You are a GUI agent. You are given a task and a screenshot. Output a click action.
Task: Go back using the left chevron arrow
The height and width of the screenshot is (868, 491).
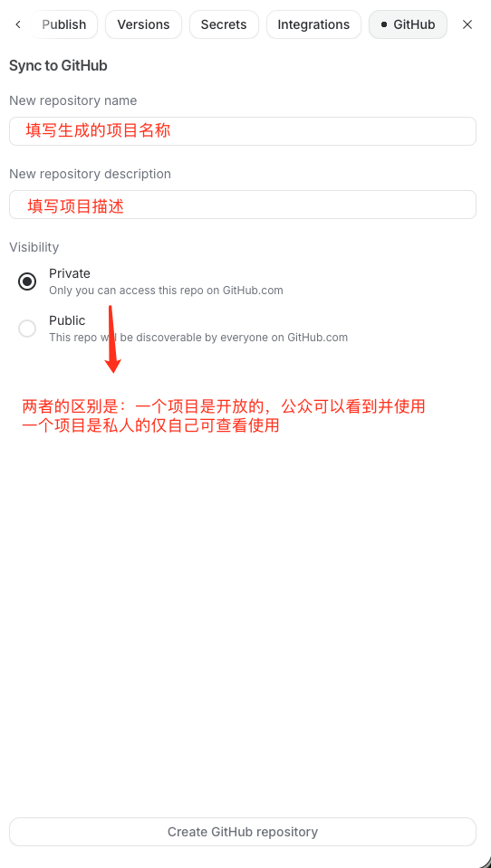18,24
